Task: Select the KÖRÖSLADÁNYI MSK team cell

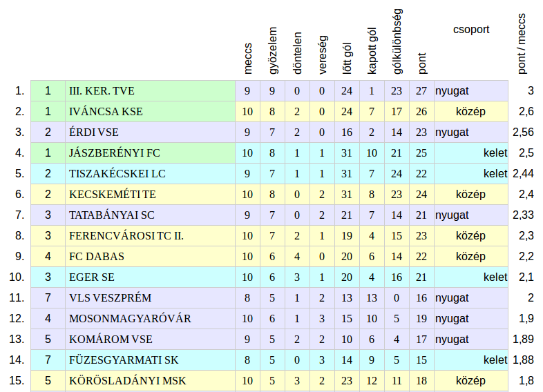Action: (151, 380)
